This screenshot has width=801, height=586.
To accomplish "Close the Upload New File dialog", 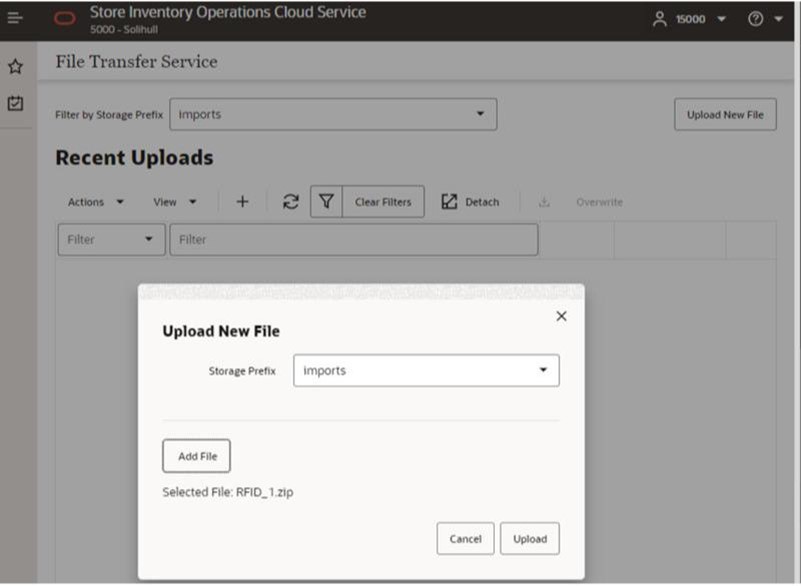I will click(561, 316).
